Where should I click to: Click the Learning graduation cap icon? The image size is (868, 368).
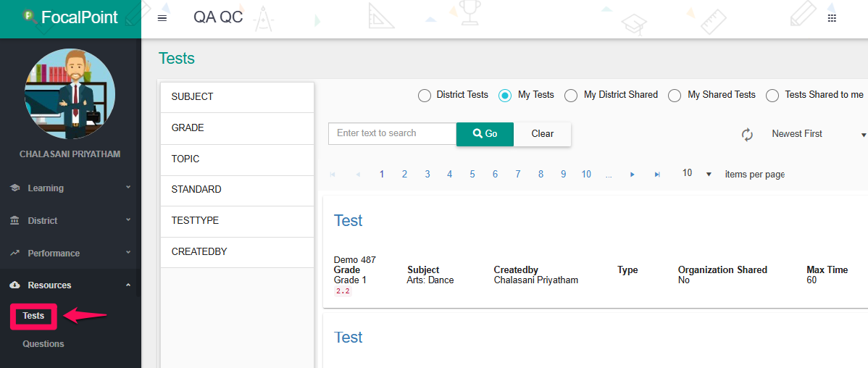point(15,188)
